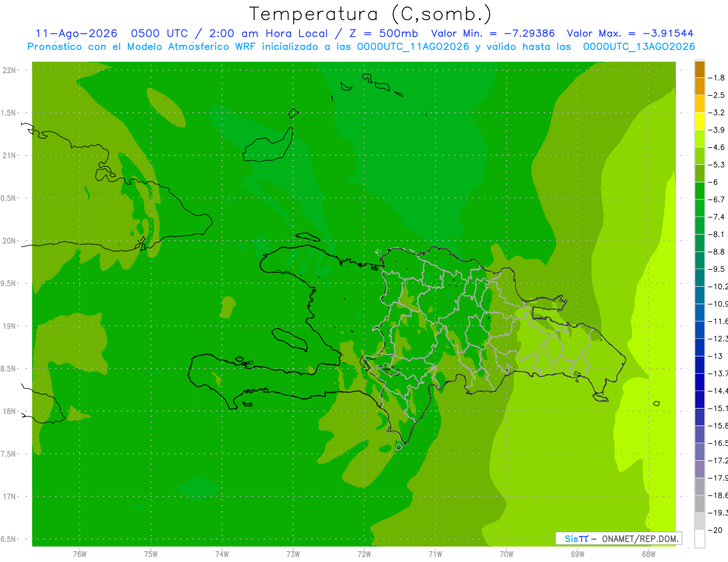Click the '-6' color scale label

click(x=713, y=182)
